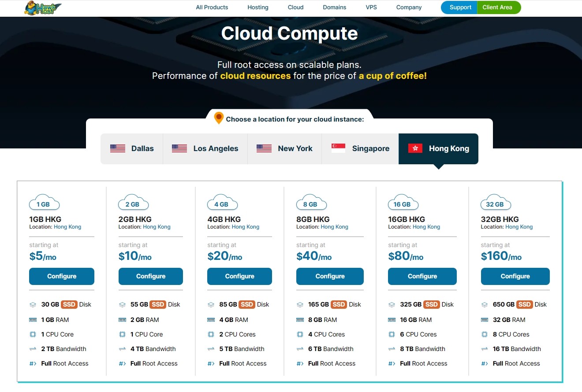Click the Hong Kong flag icon

pos(415,148)
